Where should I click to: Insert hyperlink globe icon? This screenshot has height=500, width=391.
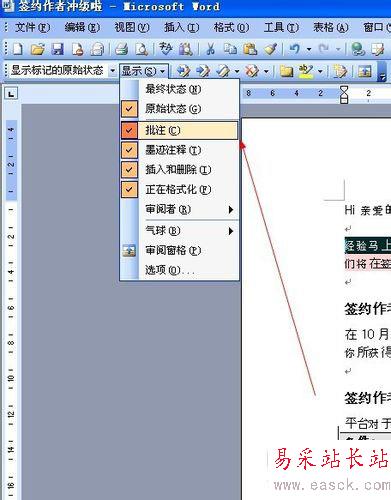point(358,49)
